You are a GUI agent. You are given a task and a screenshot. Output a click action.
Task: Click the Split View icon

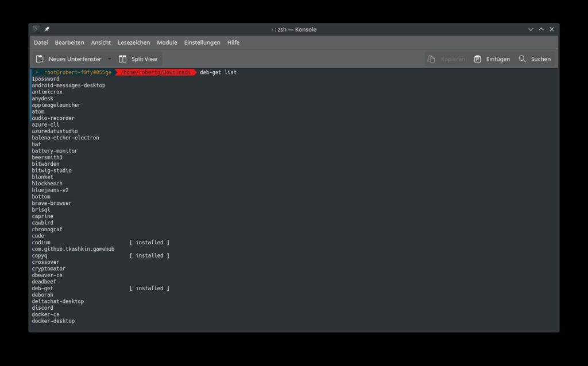click(x=123, y=59)
